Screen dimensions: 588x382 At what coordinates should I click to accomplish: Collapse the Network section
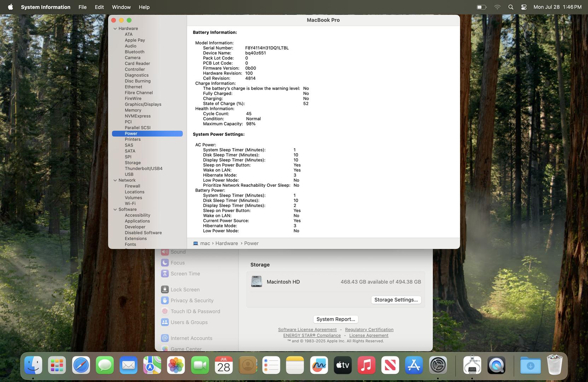coord(115,180)
